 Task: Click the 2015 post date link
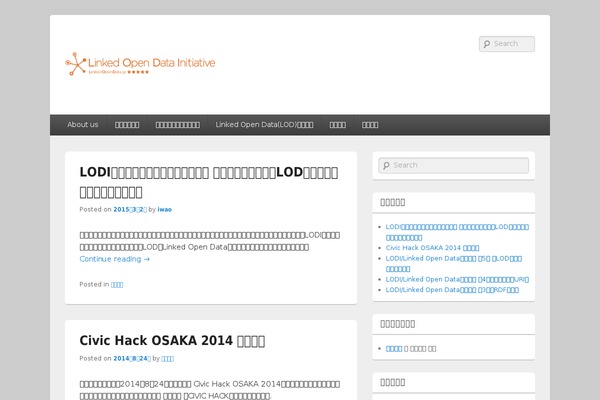click(130, 209)
